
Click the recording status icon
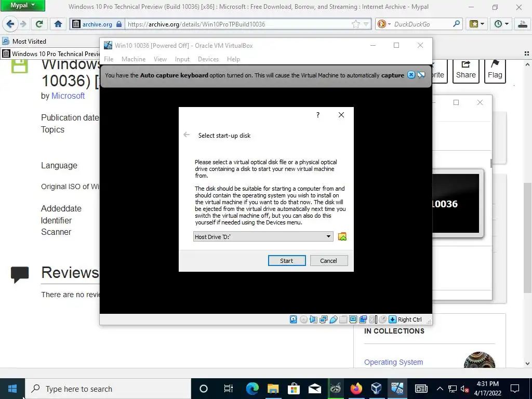(363, 320)
